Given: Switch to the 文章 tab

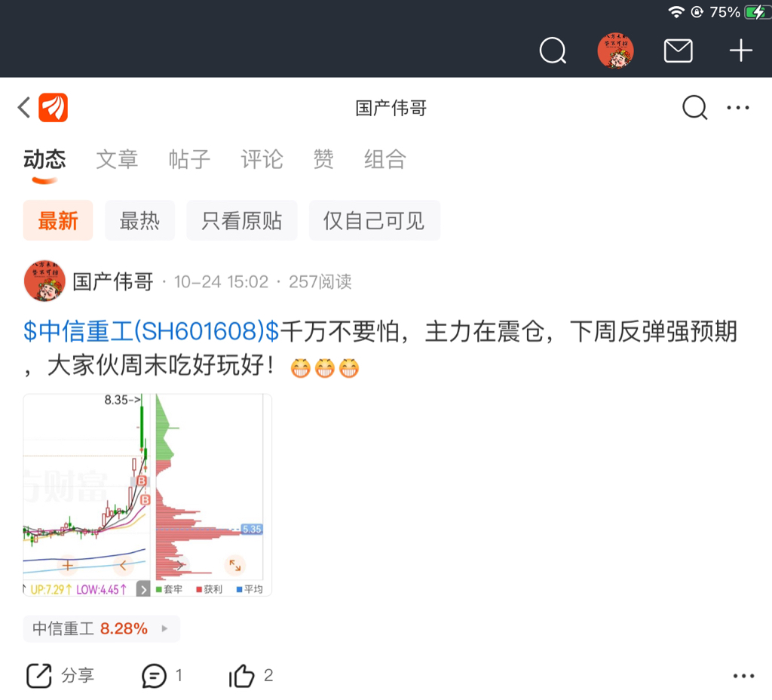Looking at the screenshot, I should coord(117,159).
